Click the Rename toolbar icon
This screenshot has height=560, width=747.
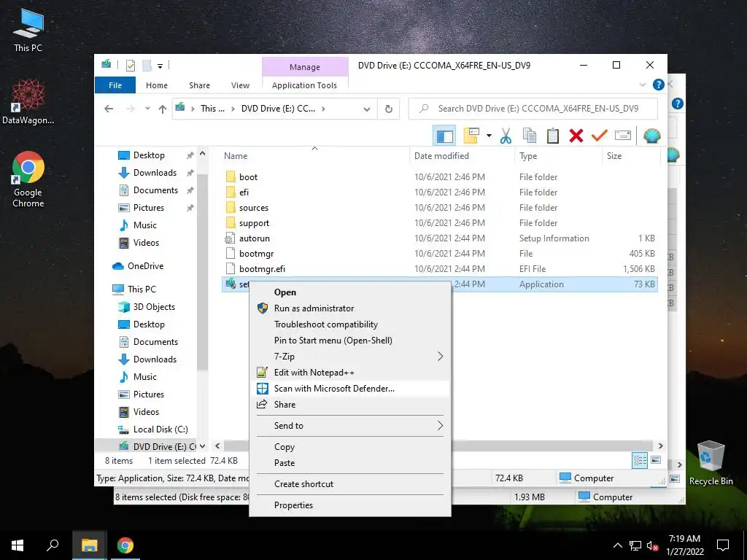point(623,136)
